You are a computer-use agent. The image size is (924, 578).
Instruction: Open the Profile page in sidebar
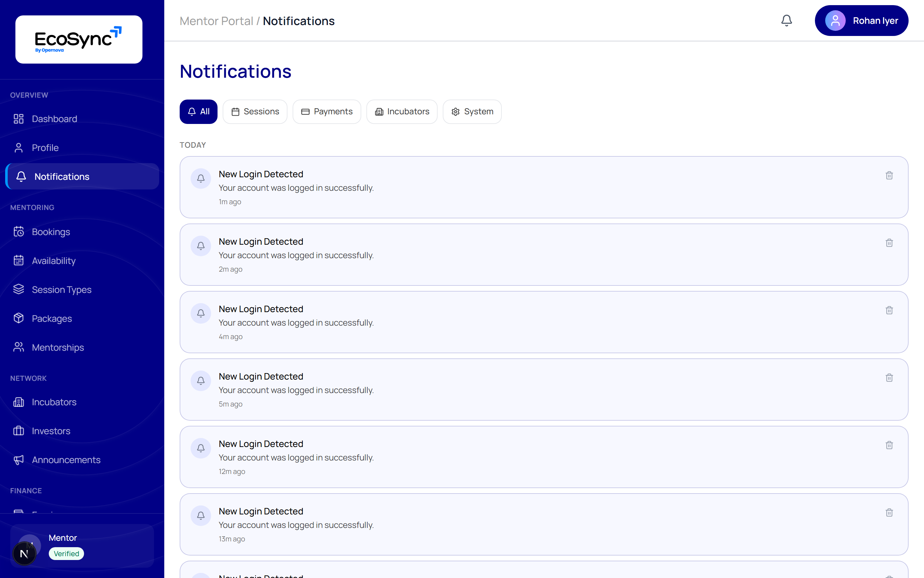point(82,148)
